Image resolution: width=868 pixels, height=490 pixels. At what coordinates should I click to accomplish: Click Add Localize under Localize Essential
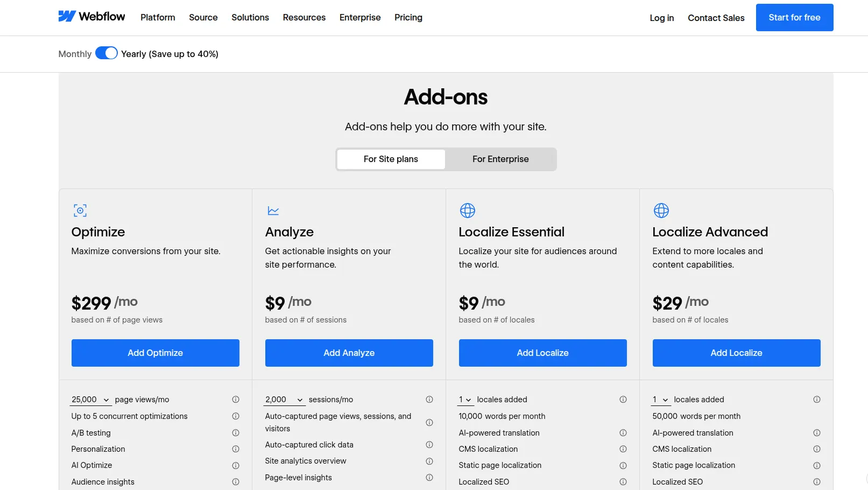pos(543,353)
